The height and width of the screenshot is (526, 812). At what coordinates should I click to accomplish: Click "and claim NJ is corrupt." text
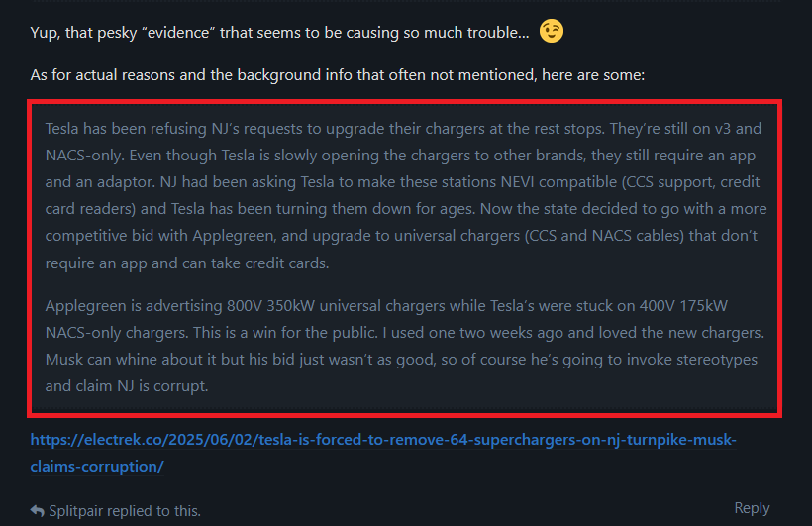(x=127, y=386)
